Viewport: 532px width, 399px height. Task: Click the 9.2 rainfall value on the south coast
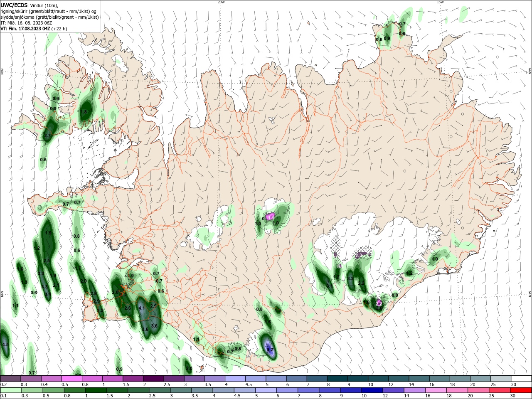(x=270, y=350)
